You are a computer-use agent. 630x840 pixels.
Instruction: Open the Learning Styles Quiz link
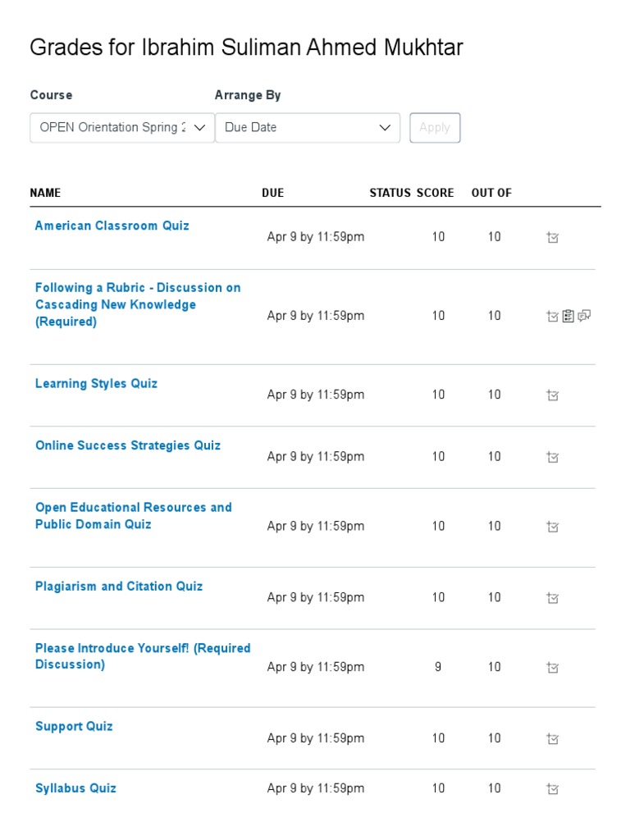point(96,383)
